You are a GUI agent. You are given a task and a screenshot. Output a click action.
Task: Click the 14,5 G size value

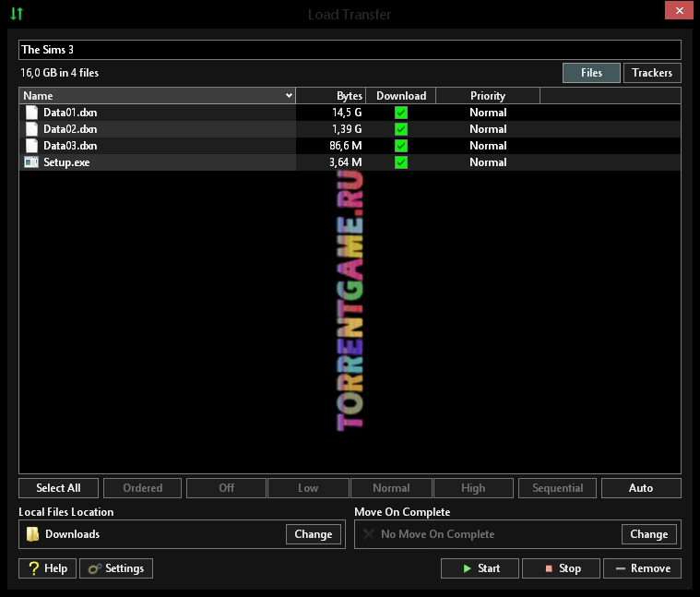pos(347,113)
